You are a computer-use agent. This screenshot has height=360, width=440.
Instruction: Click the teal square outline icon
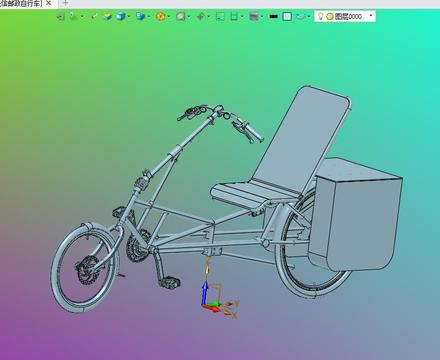[221, 16]
